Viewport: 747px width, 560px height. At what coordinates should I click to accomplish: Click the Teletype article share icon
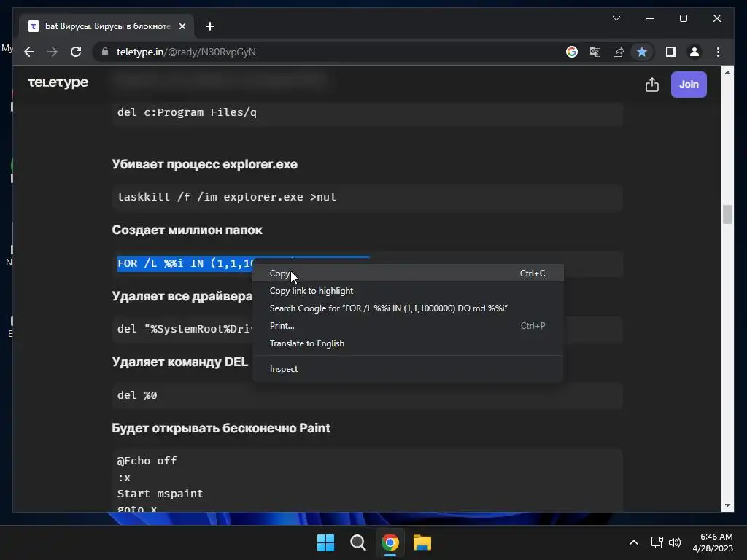point(651,85)
